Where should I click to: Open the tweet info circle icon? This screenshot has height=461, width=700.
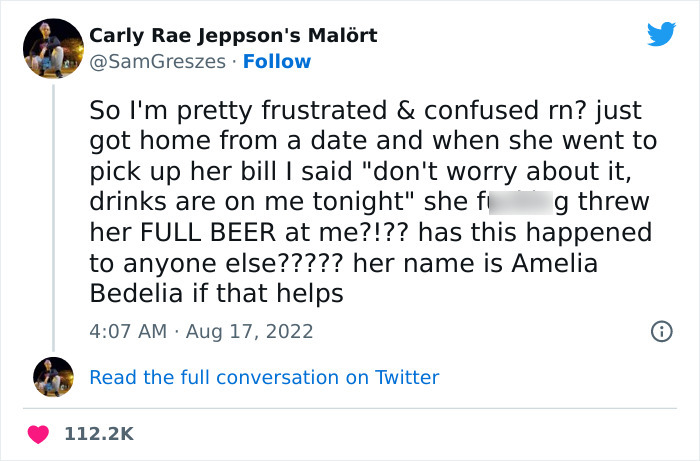(x=660, y=330)
